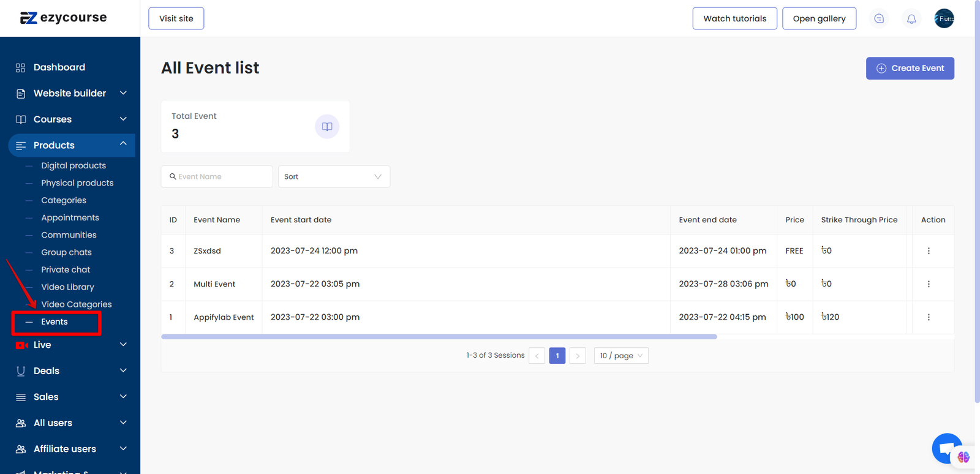Viewport: 980px width, 474px height.
Task: Open the 10 / page size dropdown
Action: [x=621, y=356]
